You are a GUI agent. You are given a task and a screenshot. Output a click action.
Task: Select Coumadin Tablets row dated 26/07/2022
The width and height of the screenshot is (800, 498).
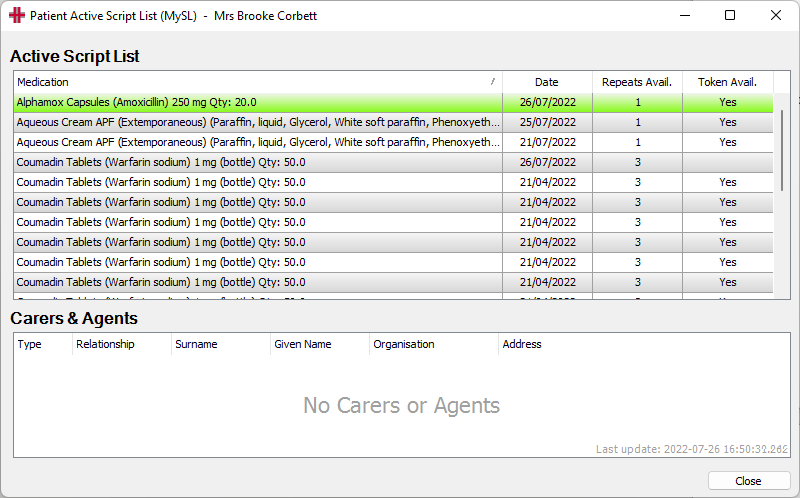[x=393, y=162]
